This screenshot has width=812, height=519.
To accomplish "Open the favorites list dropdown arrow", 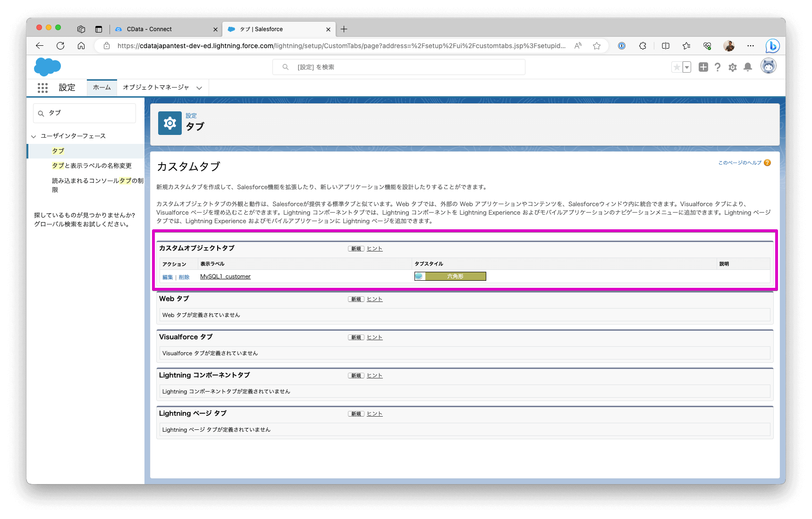I will tap(687, 67).
